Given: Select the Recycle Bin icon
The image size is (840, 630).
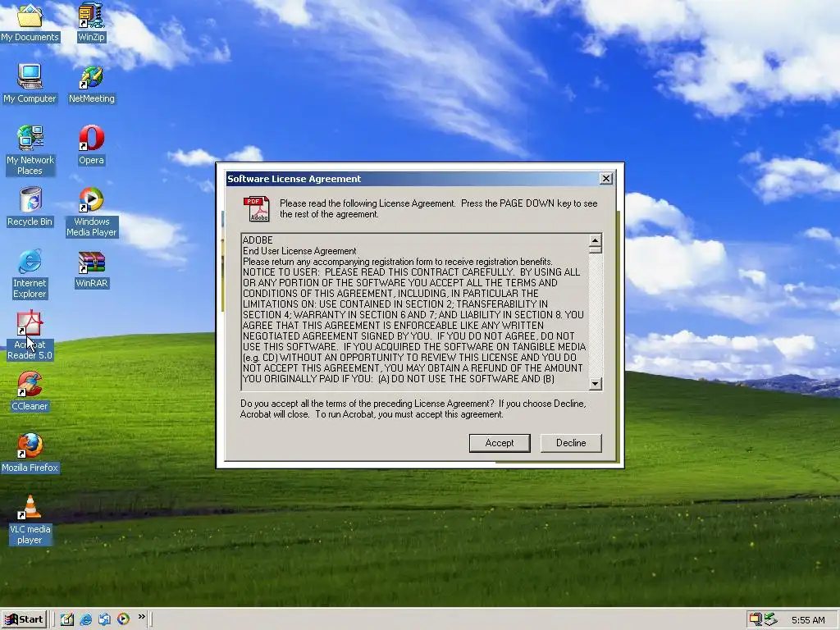Looking at the screenshot, I should point(30,207).
